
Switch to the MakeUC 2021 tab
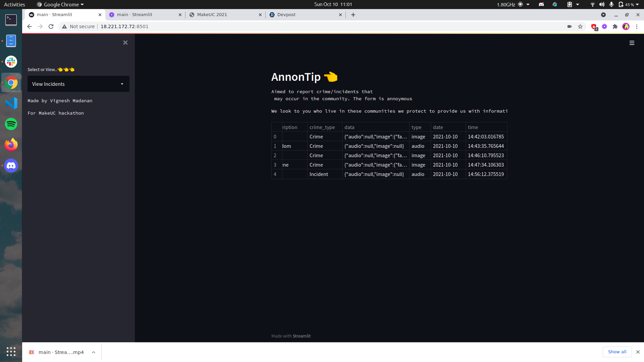(212, 15)
